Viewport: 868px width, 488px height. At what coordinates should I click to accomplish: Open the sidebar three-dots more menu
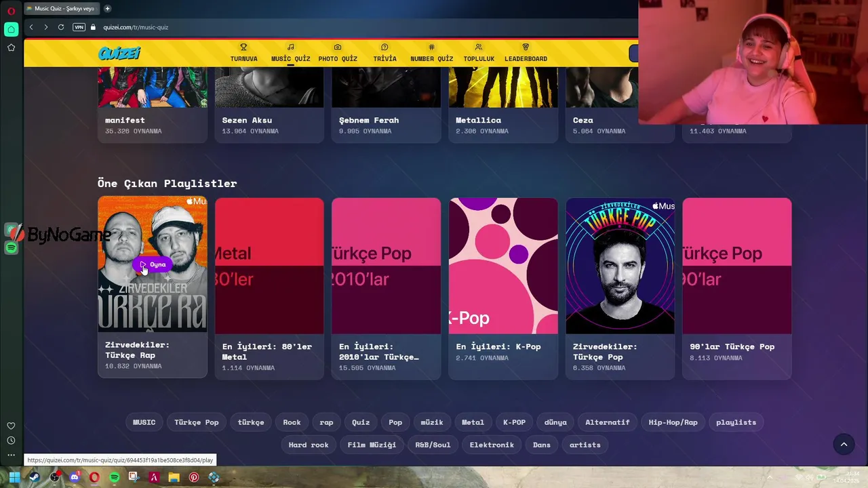coord(11,455)
